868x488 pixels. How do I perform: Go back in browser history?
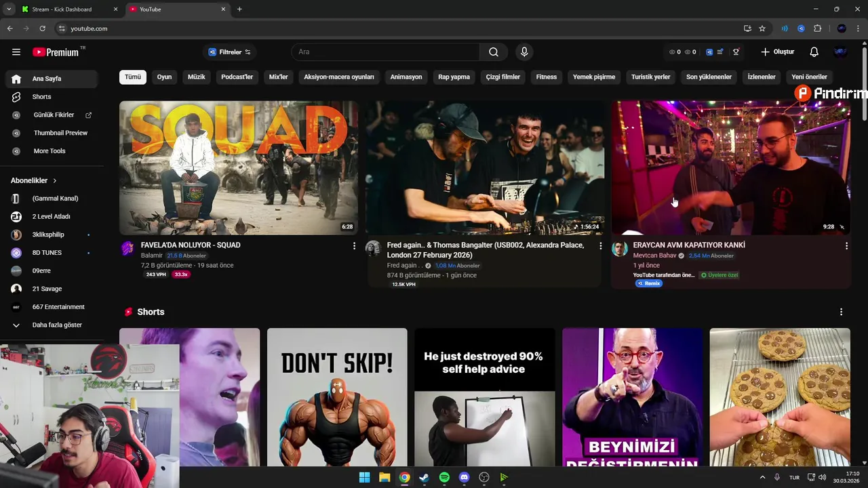coord(9,28)
